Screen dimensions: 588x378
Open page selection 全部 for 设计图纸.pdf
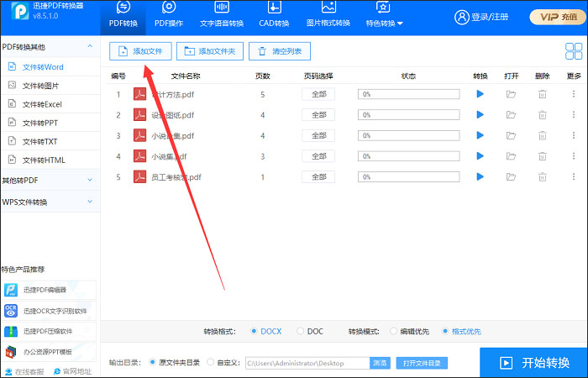click(318, 115)
